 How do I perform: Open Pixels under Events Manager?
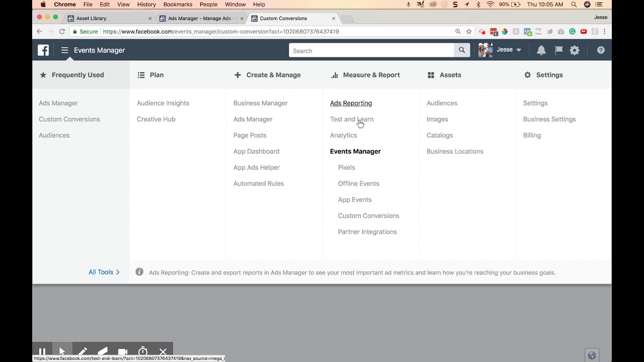pos(347,167)
